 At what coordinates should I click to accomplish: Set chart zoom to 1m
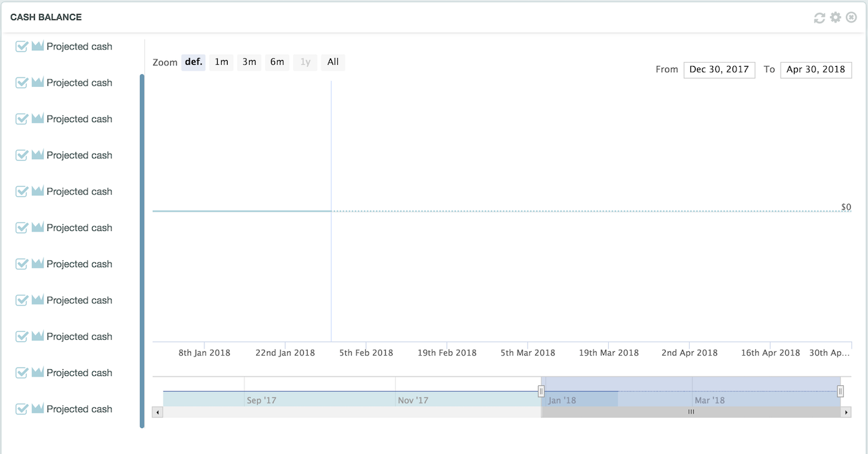tap(222, 62)
